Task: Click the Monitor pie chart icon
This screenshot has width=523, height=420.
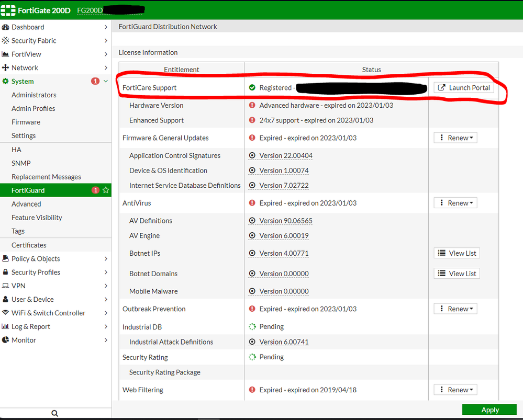Action: [5, 340]
